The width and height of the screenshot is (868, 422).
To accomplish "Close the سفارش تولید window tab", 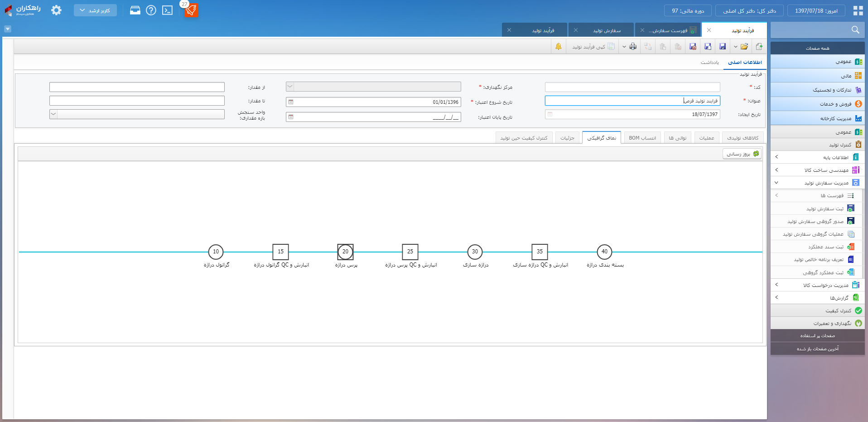I will click(x=576, y=30).
